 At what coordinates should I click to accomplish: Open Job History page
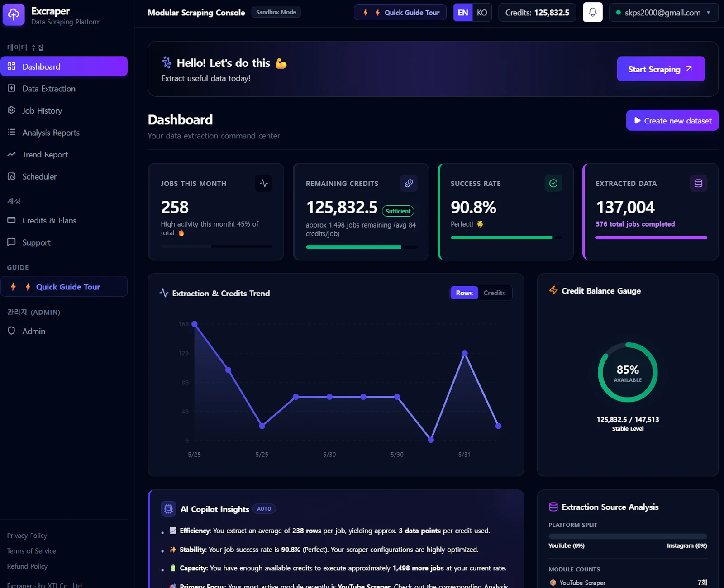click(64, 110)
